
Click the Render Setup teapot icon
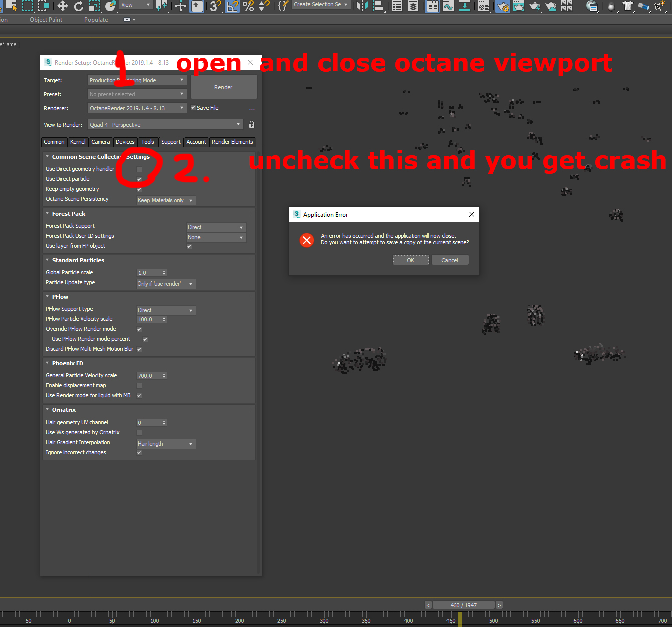point(503,6)
